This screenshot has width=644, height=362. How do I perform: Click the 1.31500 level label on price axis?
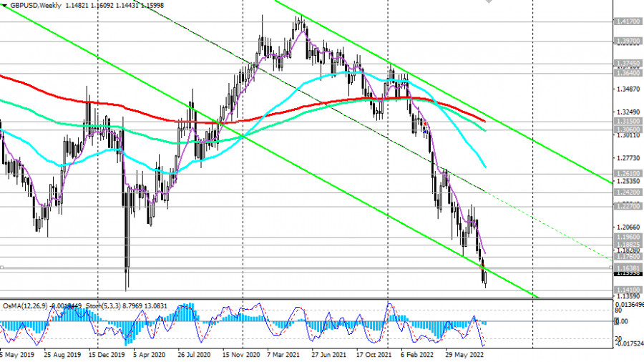pyautogui.click(x=628, y=122)
